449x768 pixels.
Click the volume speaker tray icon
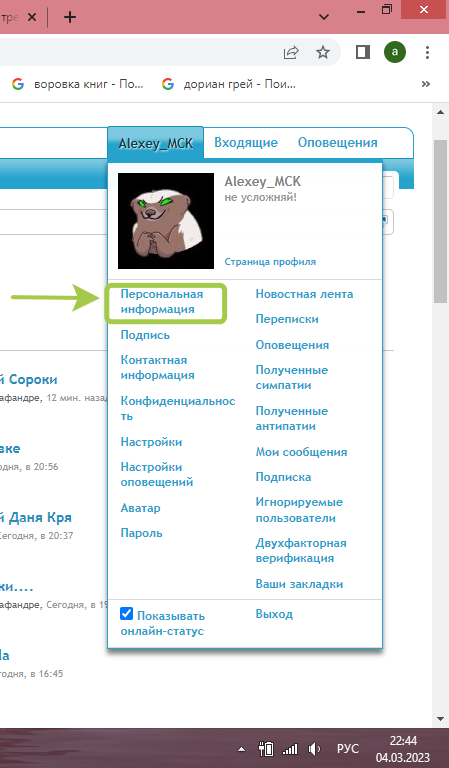click(x=314, y=749)
